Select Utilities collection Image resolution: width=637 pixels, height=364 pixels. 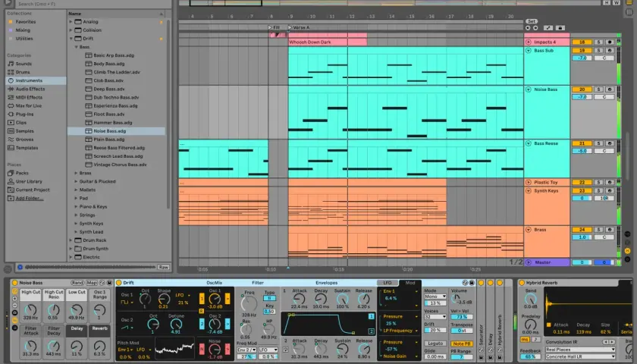click(x=20, y=39)
